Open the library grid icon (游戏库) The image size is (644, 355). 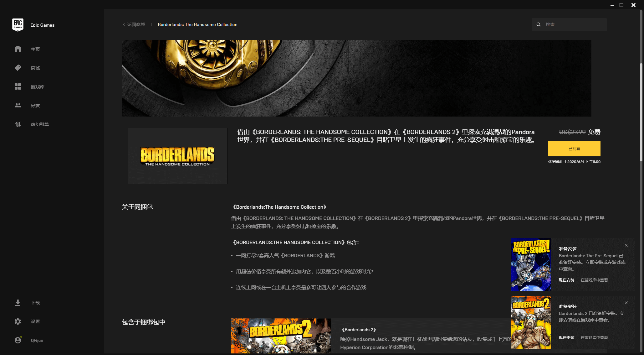[x=18, y=86]
